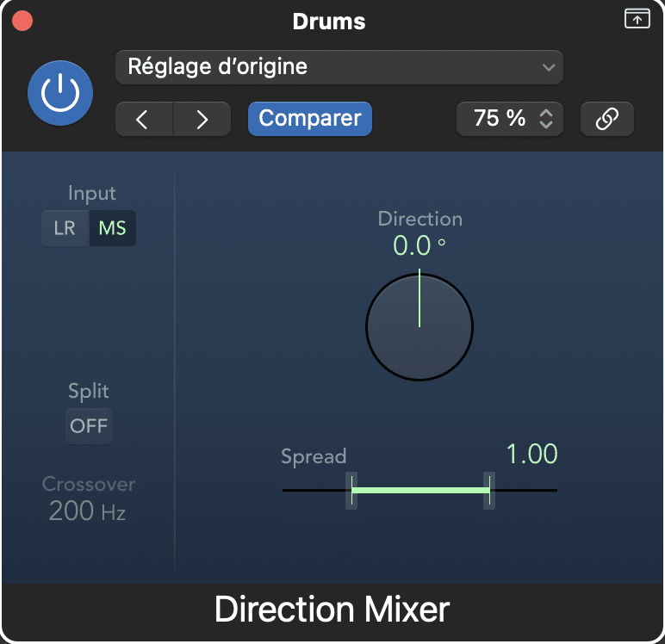
Task: Click the window expand icon at top right
Action: point(637,19)
